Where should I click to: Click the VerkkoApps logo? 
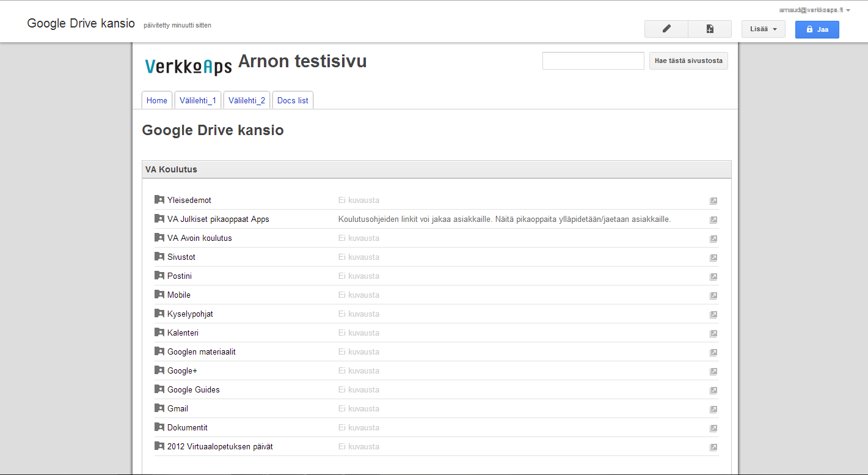(188, 66)
